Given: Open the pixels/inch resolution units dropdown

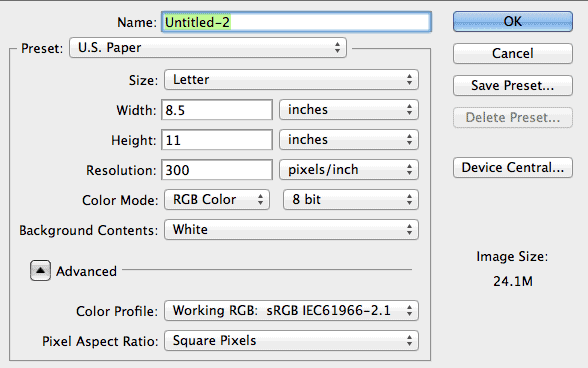Looking at the screenshot, I should [349, 170].
